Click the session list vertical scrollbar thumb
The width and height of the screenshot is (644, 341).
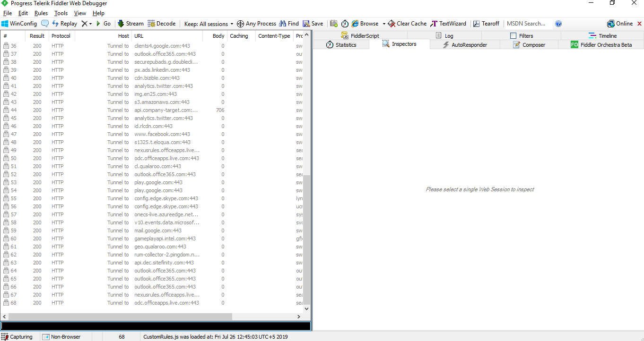306,239
